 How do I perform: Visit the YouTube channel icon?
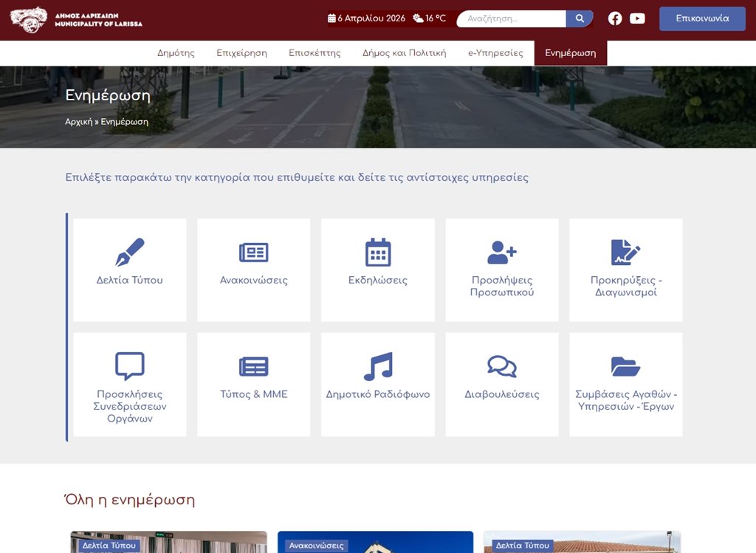point(637,18)
